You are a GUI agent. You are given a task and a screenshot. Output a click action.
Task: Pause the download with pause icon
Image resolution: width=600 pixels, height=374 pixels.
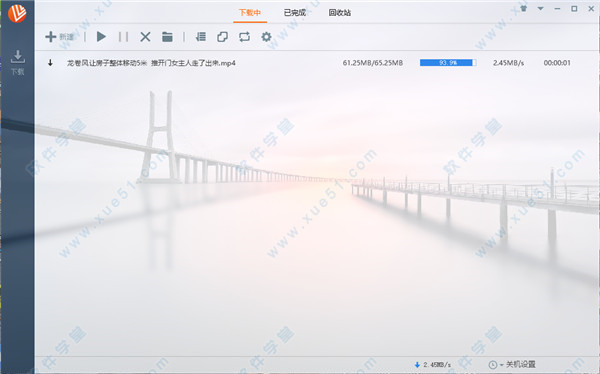pos(123,37)
